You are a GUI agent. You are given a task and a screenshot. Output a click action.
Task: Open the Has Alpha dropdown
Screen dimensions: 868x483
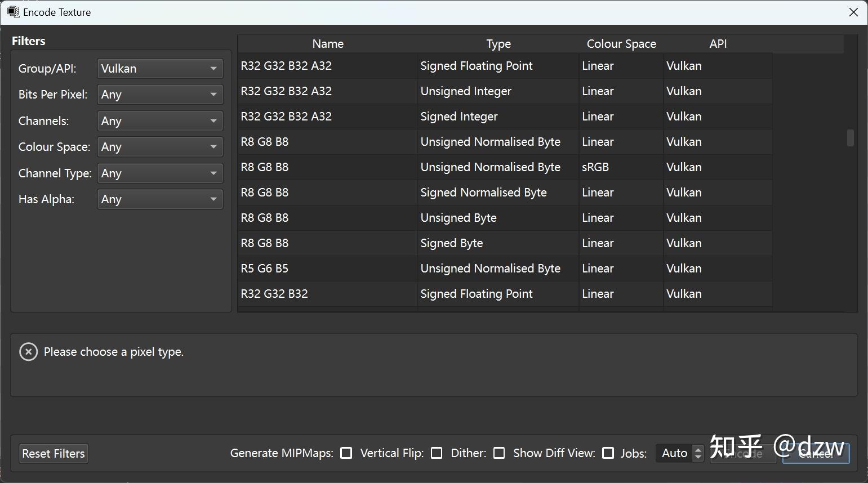click(x=160, y=199)
